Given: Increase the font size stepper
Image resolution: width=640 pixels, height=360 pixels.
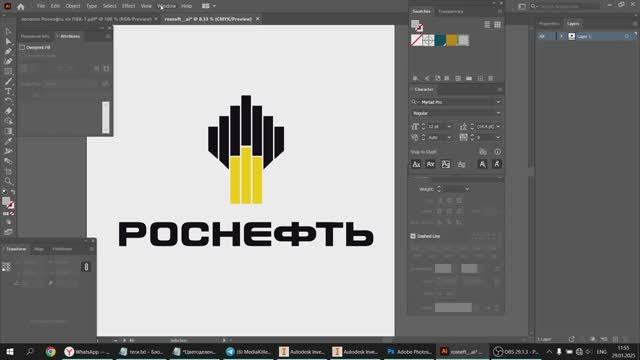Looking at the screenshot, I should pos(423,124).
